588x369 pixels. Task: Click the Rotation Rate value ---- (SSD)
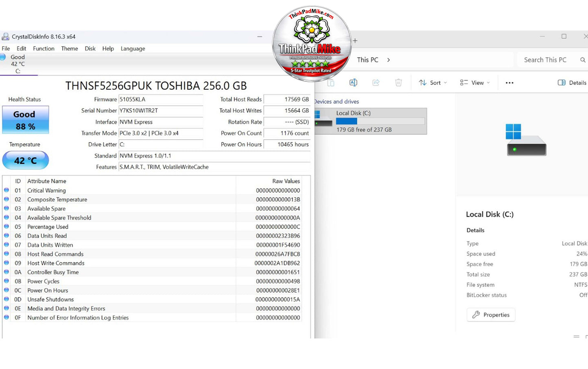point(287,122)
